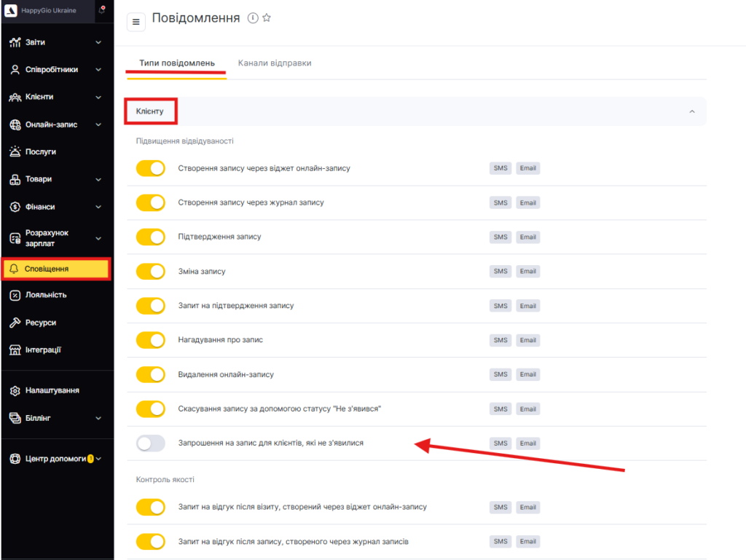Image resolution: width=746 pixels, height=560 pixels.
Task: Open Налаштування settings in sidebar
Action: coord(52,390)
